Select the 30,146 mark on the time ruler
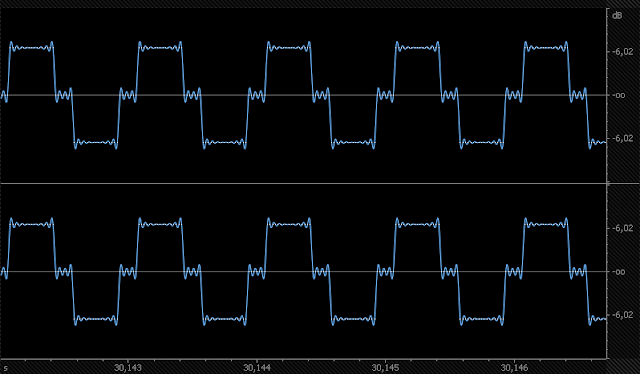 (x=514, y=368)
